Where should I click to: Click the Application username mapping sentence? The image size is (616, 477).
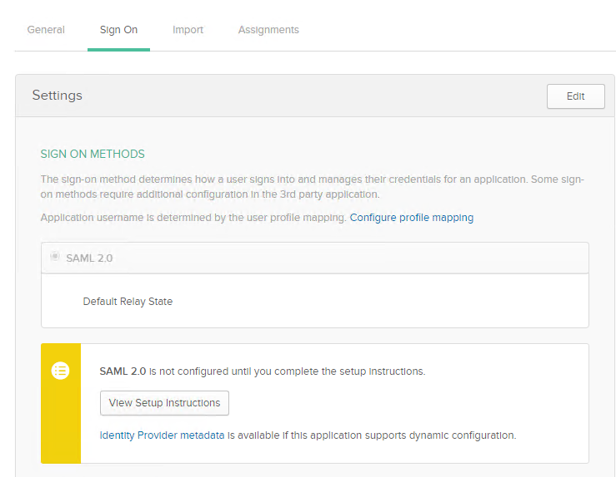coord(193,217)
